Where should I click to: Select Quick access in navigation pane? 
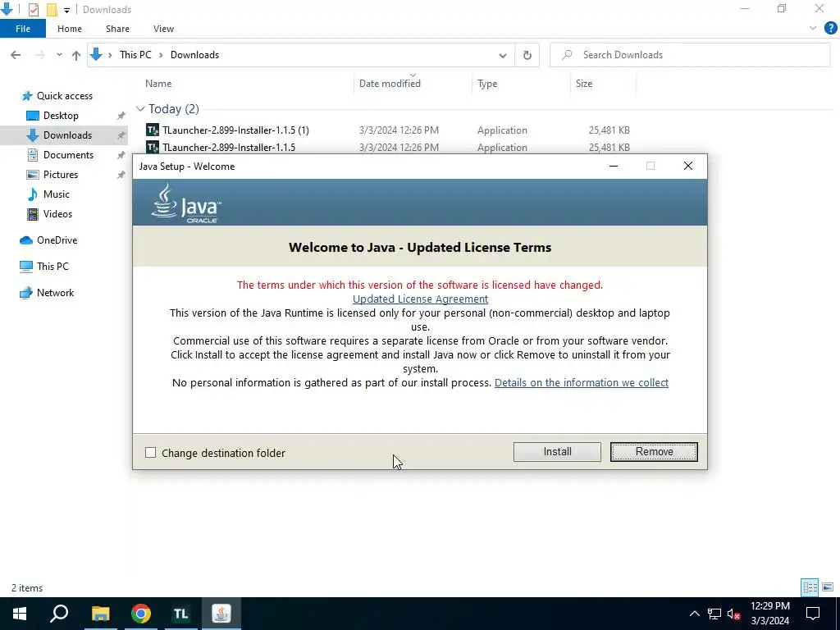coord(64,96)
